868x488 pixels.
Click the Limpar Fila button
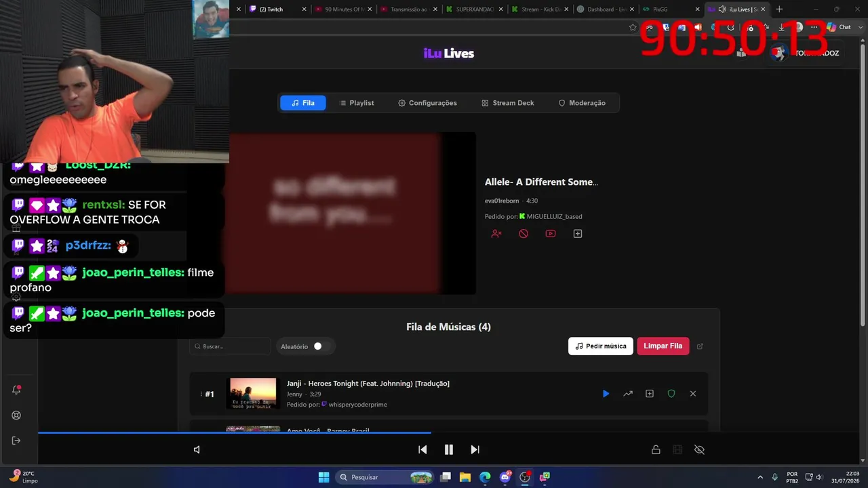663,346
